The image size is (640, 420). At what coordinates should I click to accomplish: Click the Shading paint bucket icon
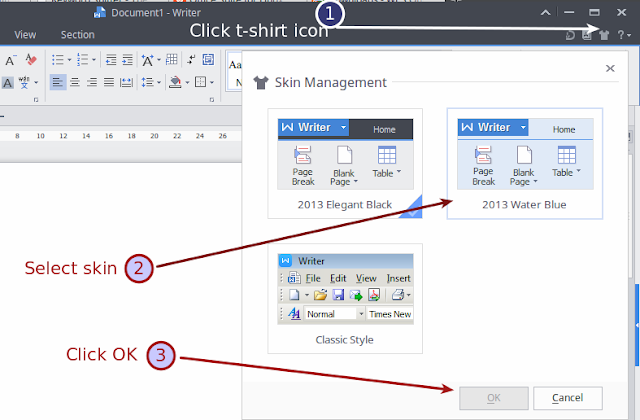click(x=175, y=82)
